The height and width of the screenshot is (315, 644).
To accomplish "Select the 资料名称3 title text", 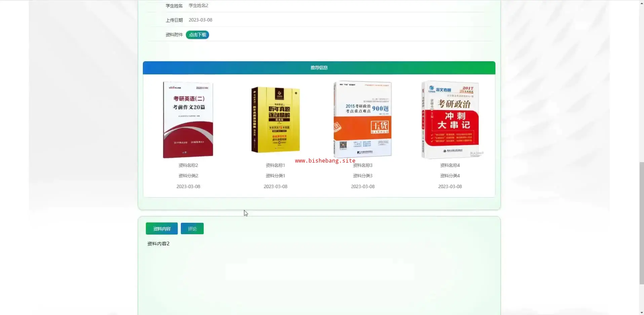I will (363, 165).
